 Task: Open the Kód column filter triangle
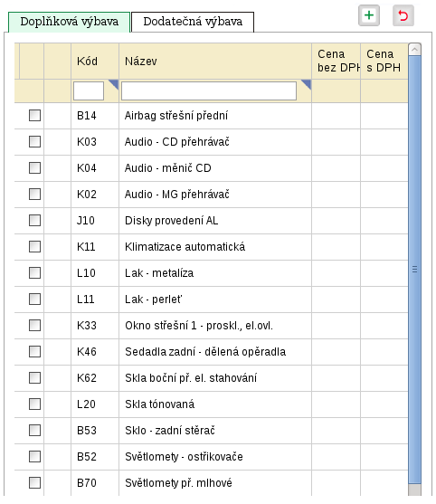tap(113, 85)
